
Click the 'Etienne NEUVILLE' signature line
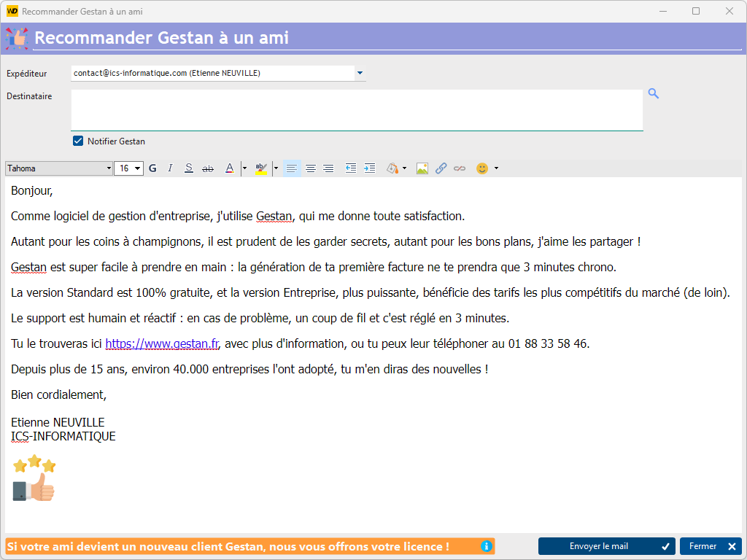pos(58,422)
